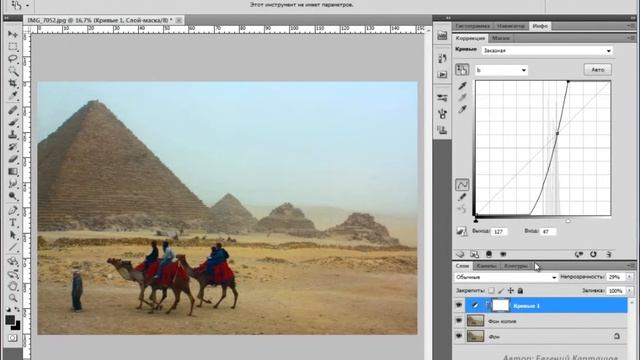Click the black input slider below curve

476,220
